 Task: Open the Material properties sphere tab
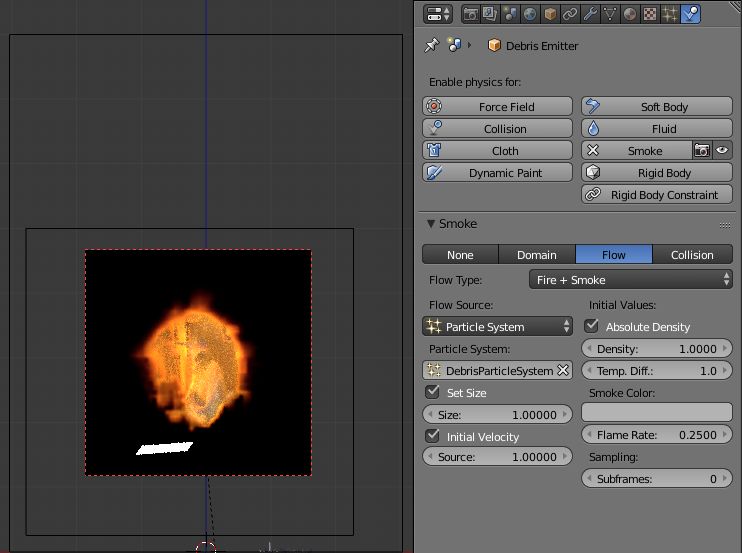coord(629,14)
